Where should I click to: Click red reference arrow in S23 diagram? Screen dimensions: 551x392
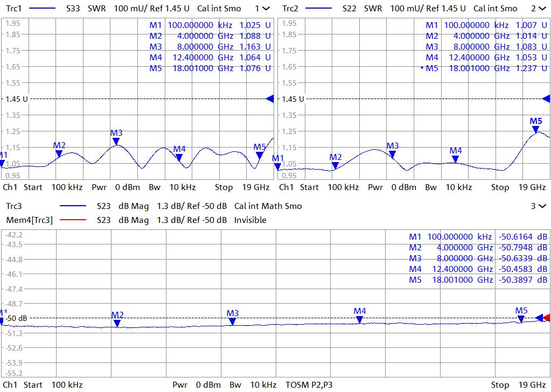tap(547, 318)
